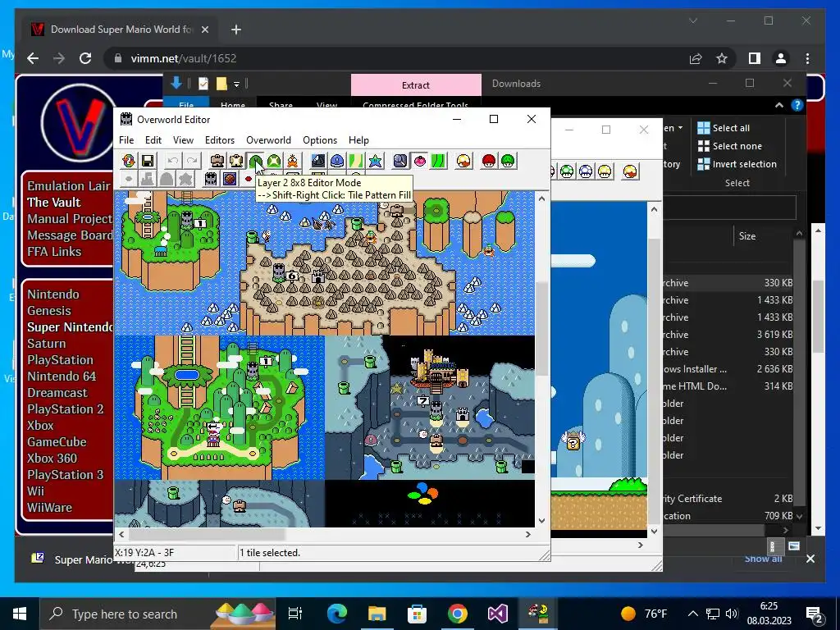Click green mushroom icon in Overworld Editor toolbar
Image resolution: width=840 pixels, height=630 pixels.
coord(508,161)
